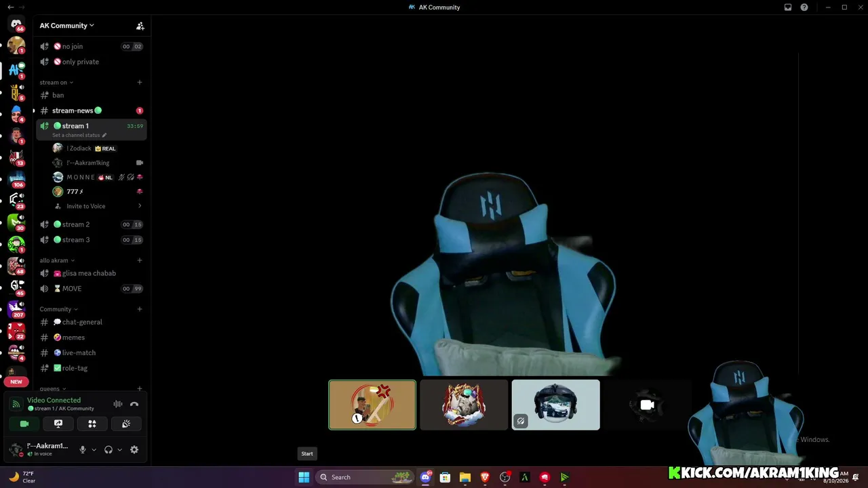
Task: Select member 777 in stream 1
Action: [98, 192]
